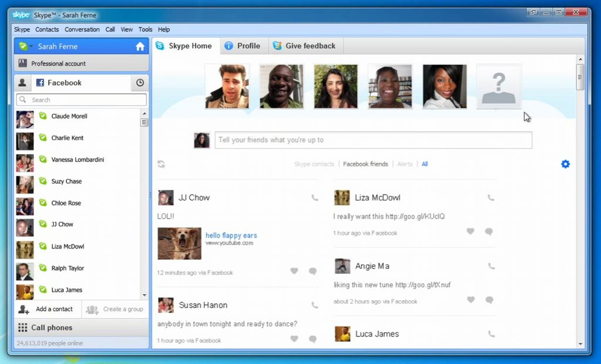Click Angie Ma's name in feed

point(372,266)
